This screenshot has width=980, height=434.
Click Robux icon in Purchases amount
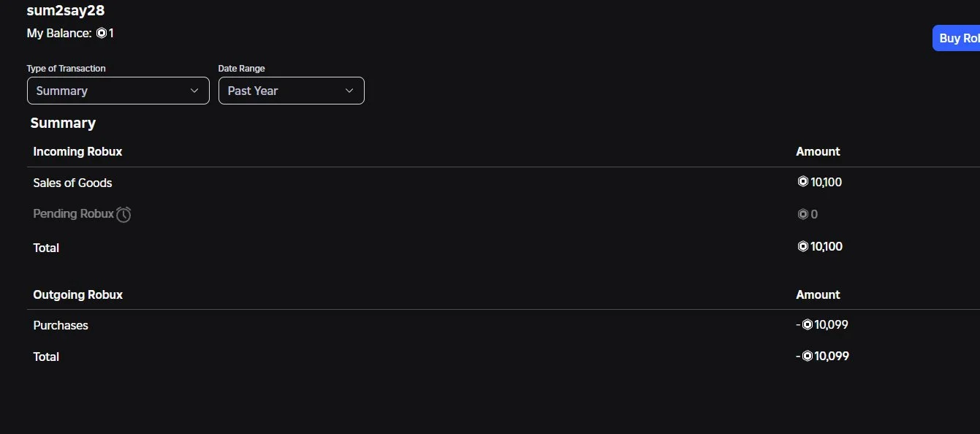click(x=808, y=324)
